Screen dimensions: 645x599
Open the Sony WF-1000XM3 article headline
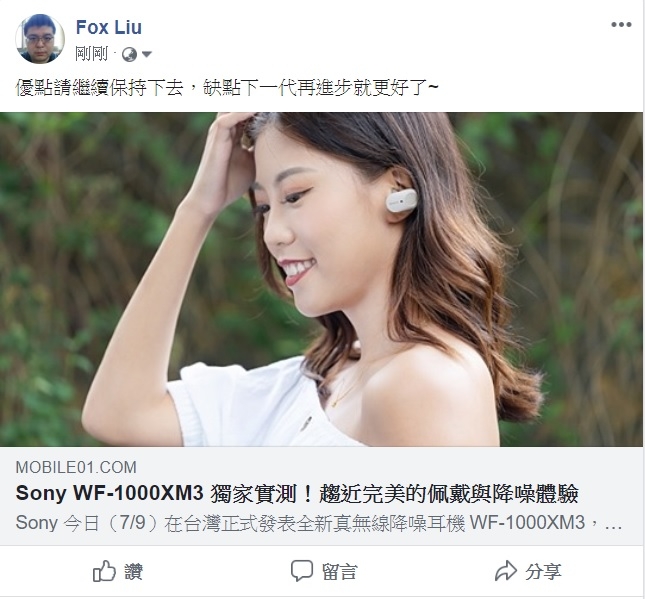tap(297, 494)
